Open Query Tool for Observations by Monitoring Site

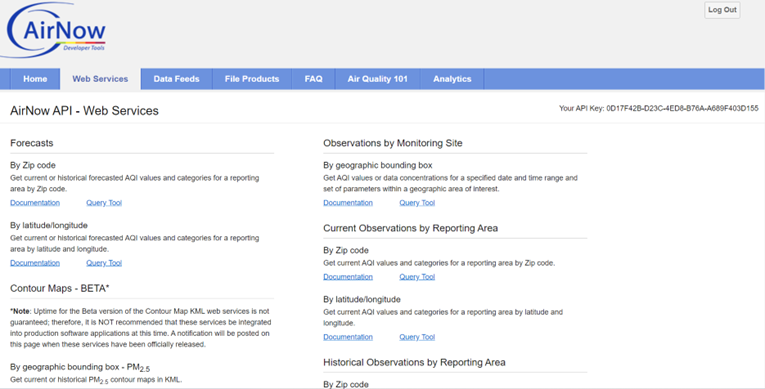[x=417, y=203]
